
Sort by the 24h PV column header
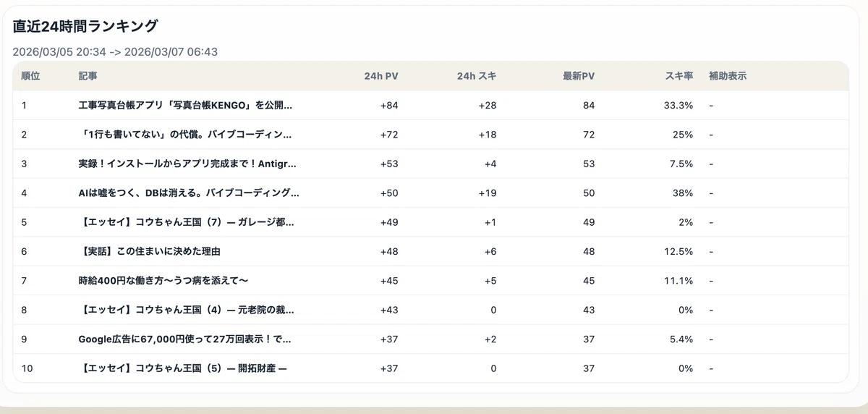coord(381,76)
